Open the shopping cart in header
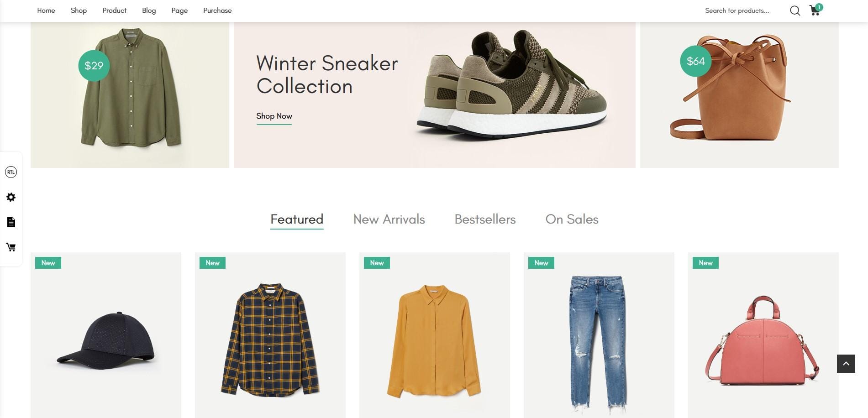This screenshot has width=868, height=418. point(815,10)
